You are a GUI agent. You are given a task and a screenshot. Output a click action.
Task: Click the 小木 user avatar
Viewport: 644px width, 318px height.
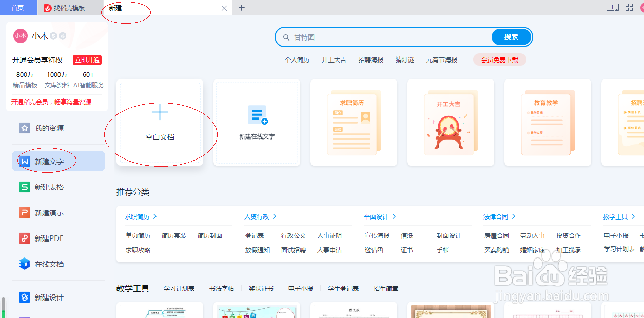[21, 36]
